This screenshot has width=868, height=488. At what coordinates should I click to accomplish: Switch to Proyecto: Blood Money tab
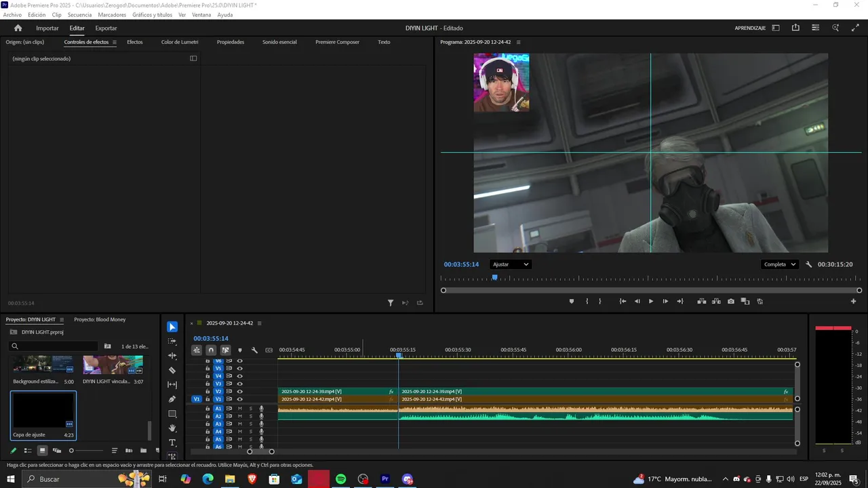coord(100,320)
